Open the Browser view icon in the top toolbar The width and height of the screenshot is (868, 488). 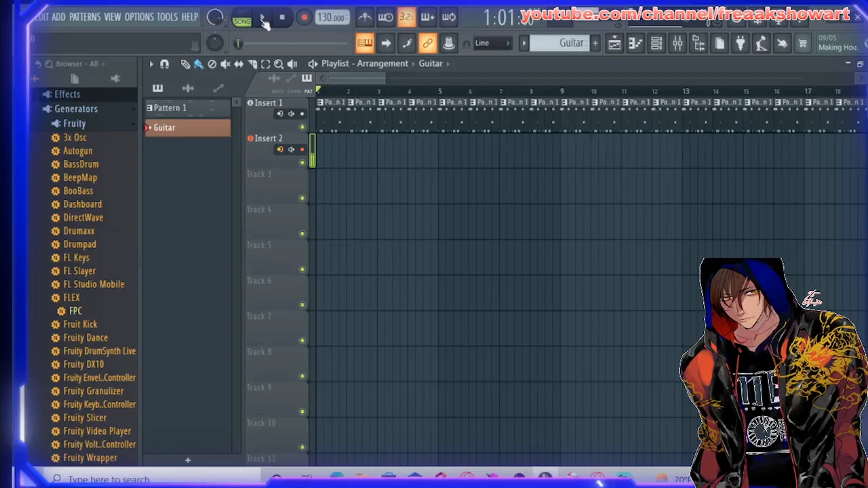tap(698, 44)
